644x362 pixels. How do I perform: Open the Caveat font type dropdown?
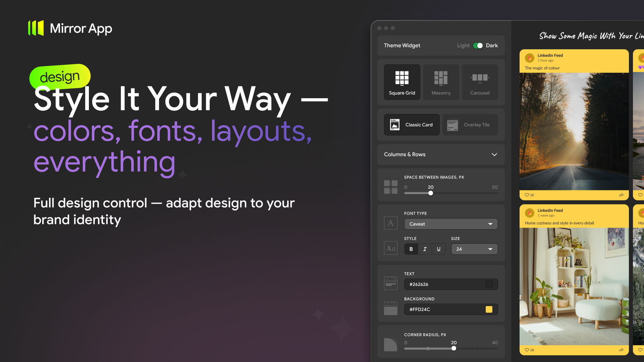tap(451, 224)
